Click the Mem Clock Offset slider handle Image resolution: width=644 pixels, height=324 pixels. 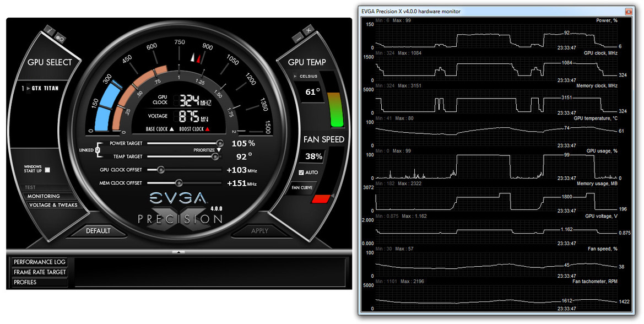pyautogui.click(x=178, y=183)
